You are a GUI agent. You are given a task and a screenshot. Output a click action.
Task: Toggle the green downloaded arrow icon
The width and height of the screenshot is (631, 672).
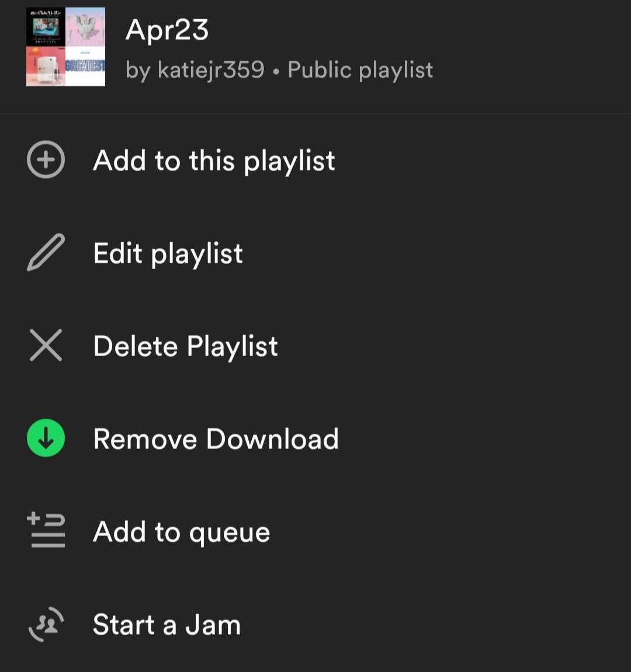point(46,438)
